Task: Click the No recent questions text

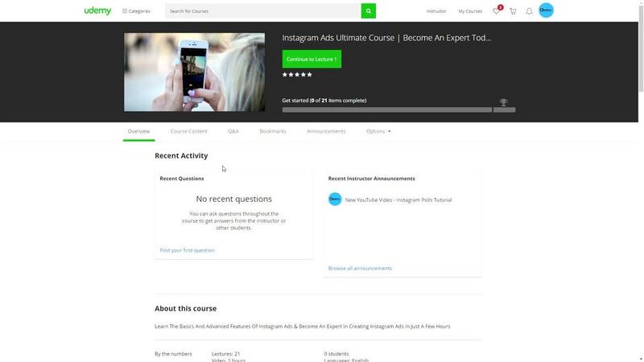Action: 233,199
